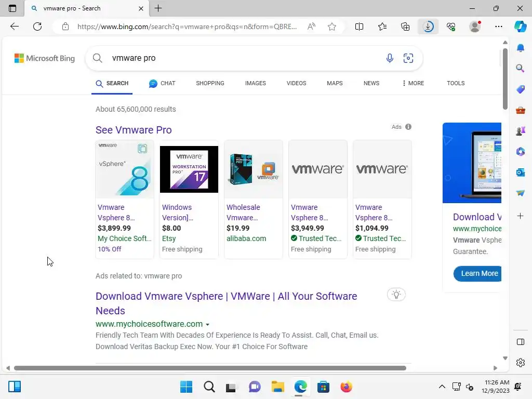Click the horizontal page scrollbar
Screen dimensions: 532x399
pyautogui.click(x=210, y=368)
